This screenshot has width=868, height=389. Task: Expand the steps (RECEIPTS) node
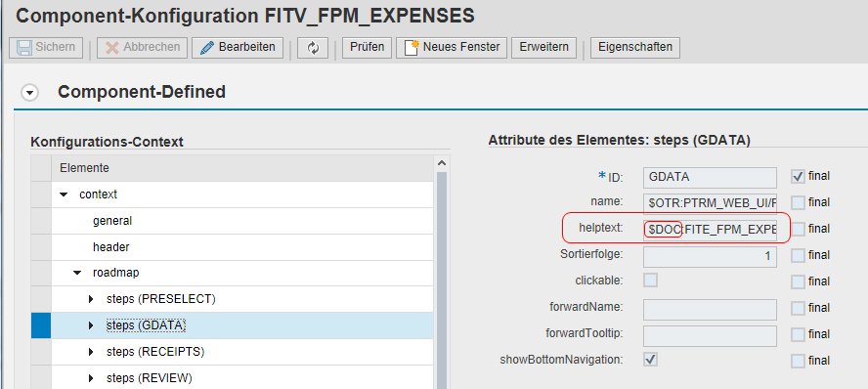pos(91,352)
